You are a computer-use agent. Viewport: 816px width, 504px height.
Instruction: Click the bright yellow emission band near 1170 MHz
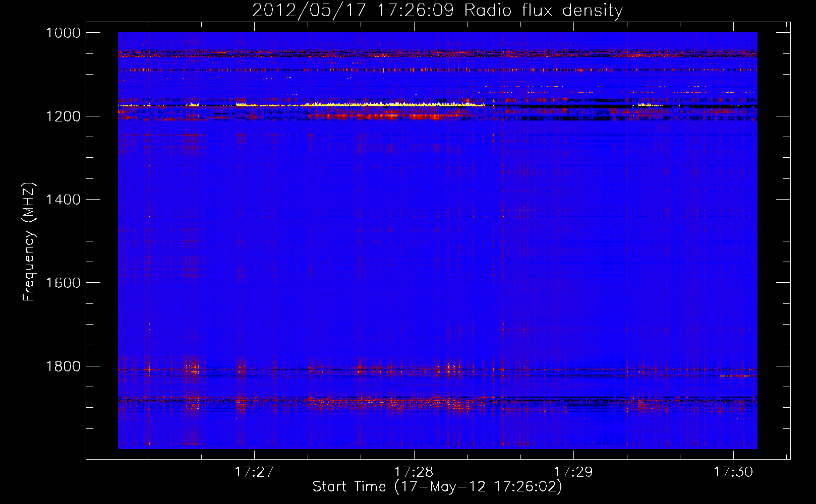coord(361,104)
